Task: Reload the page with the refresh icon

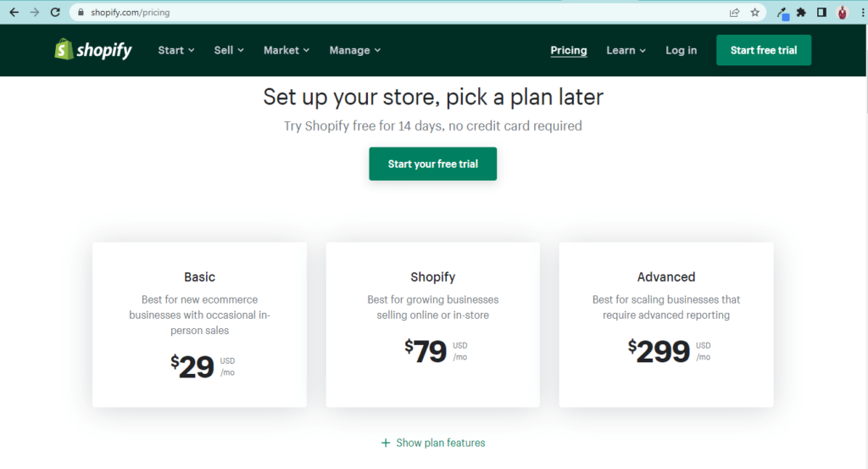Action: (x=55, y=12)
